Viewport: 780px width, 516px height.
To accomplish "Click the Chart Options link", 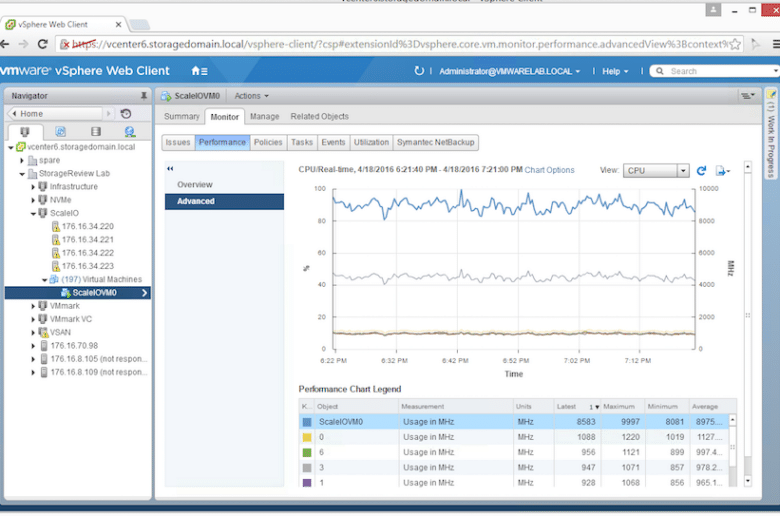I will (549, 170).
